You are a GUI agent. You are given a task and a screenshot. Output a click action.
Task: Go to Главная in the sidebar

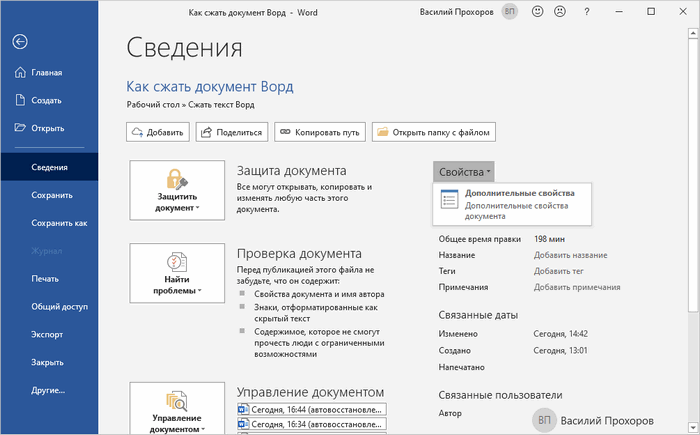click(x=49, y=72)
